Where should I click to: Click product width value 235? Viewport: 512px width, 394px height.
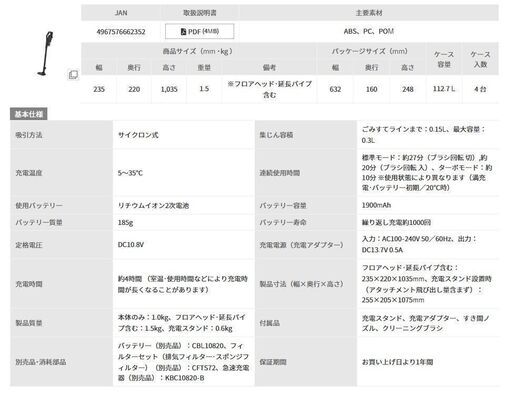pyautogui.click(x=99, y=89)
